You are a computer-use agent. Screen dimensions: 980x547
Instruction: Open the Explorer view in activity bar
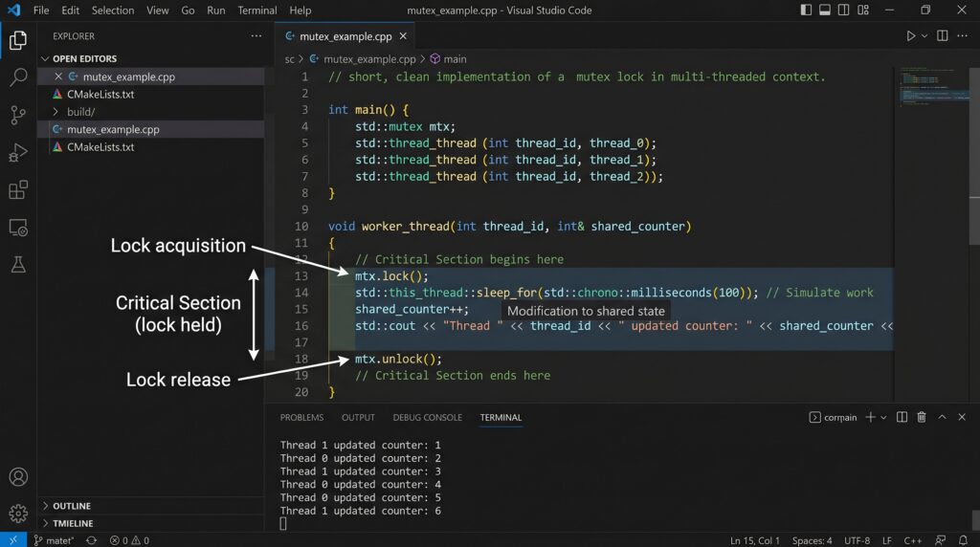tap(18, 40)
